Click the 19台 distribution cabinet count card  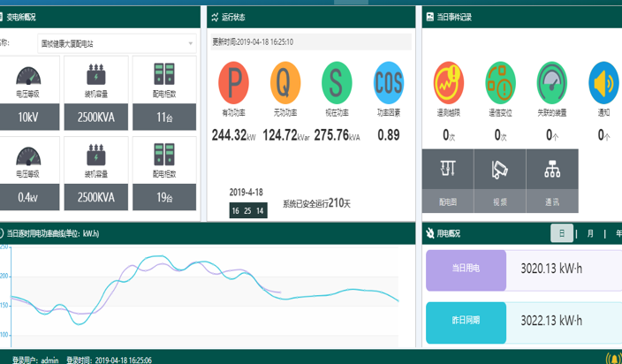click(164, 173)
